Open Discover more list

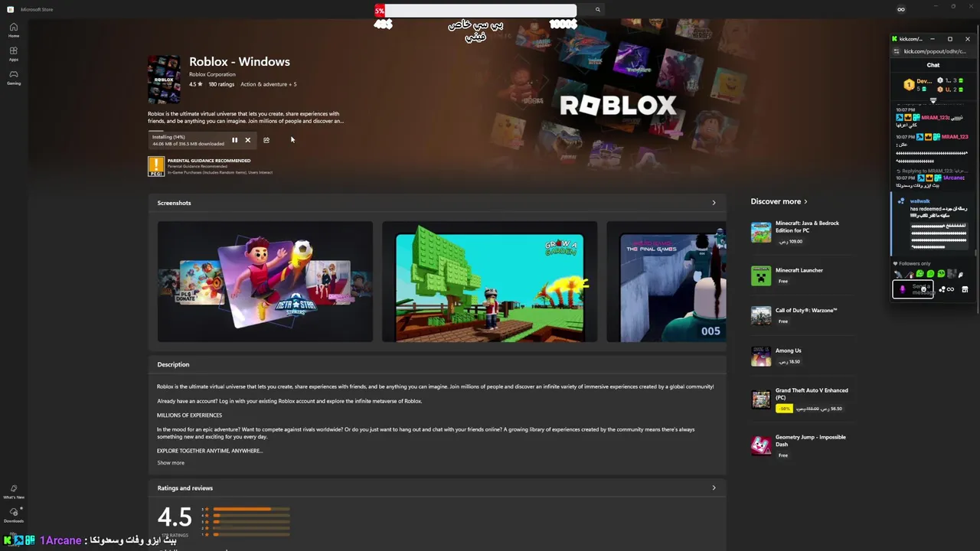(x=779, y=201)
